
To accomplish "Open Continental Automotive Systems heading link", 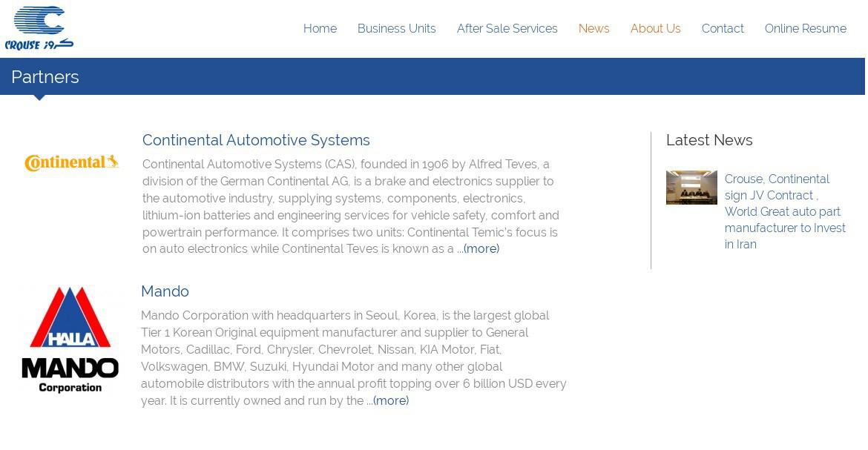I will [x=256, y=140].
